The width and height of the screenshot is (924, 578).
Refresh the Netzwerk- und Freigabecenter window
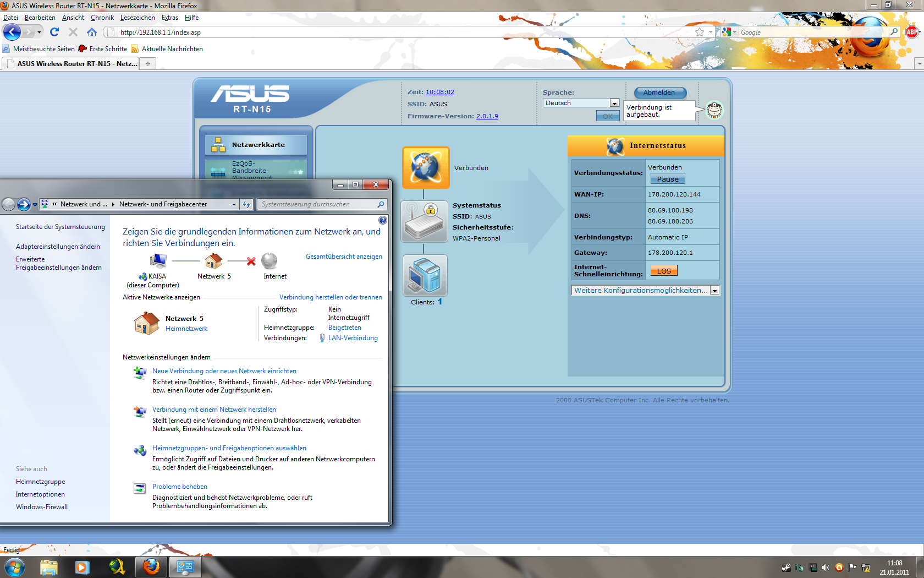click(247, 204)
